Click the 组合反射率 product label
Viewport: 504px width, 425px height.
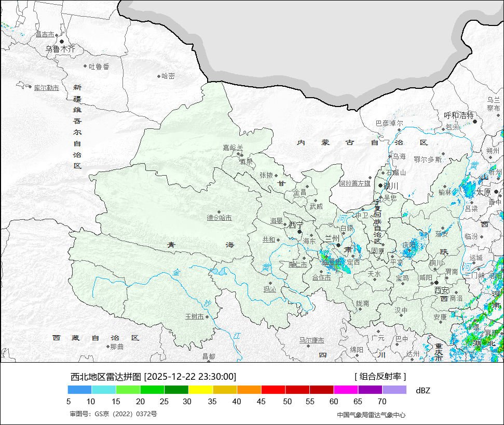click(x=380, y=376)
